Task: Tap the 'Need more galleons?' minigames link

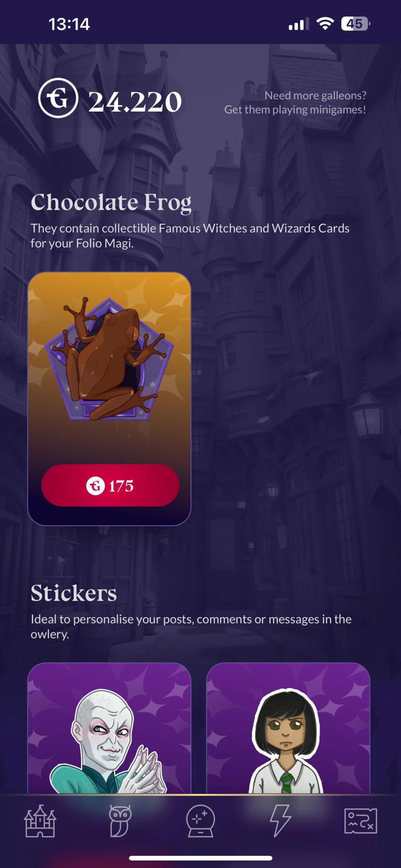Action: coord(295,102)
